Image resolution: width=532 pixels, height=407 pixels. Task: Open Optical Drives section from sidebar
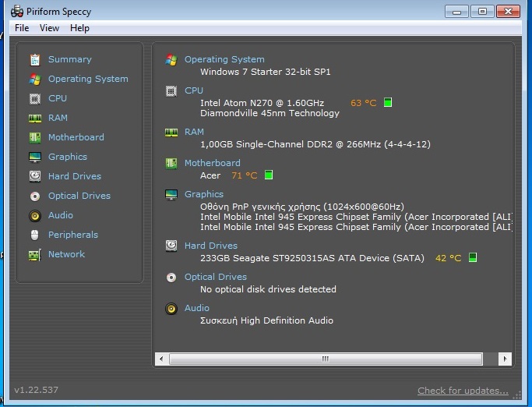(79, 196)
